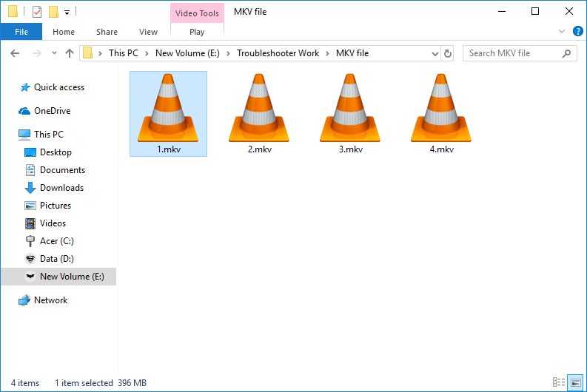Screen dimensions: 587x392
Task: Expand the chevron after This PC breadcrumb
Action: pyautogui.click(x=147, y=53)
